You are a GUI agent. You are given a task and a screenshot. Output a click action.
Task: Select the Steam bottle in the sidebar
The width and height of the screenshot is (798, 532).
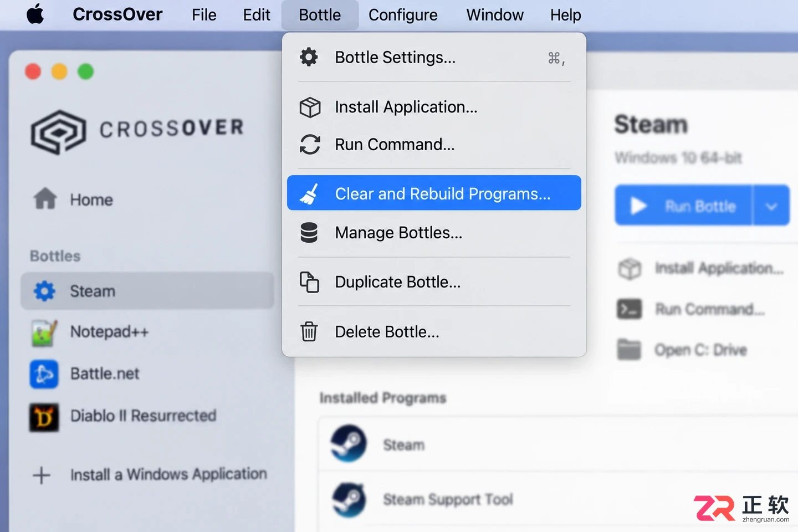(147, 291)
